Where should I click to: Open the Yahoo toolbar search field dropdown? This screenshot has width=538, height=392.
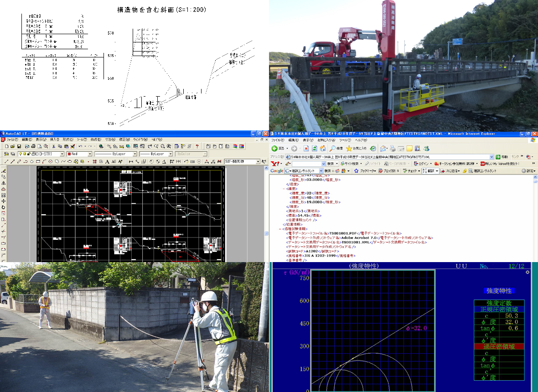point(324,164)
